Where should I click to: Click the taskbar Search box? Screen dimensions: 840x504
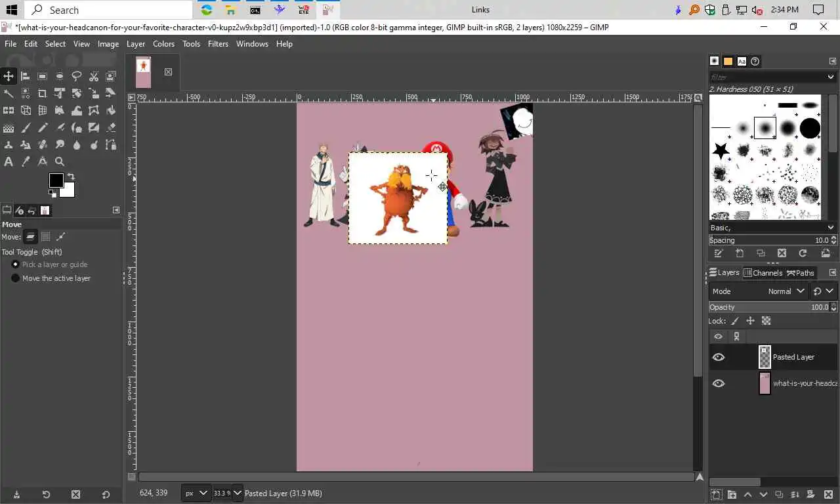109,10
